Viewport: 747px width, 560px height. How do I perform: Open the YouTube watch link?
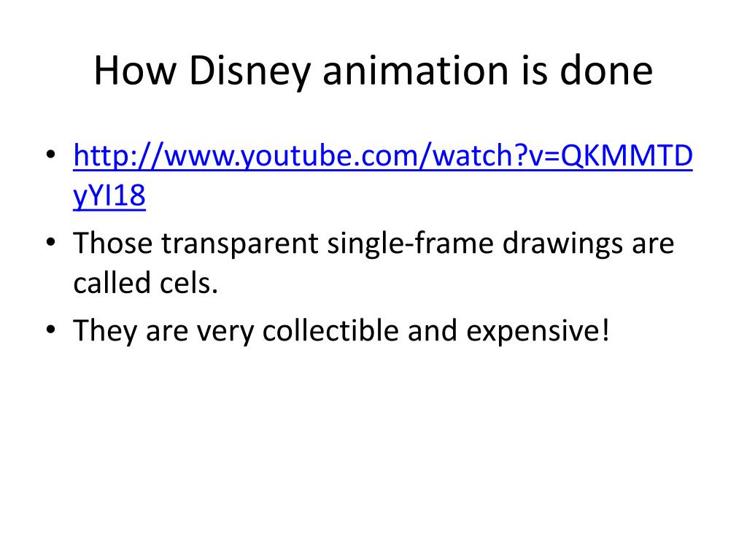pos(382,156)
